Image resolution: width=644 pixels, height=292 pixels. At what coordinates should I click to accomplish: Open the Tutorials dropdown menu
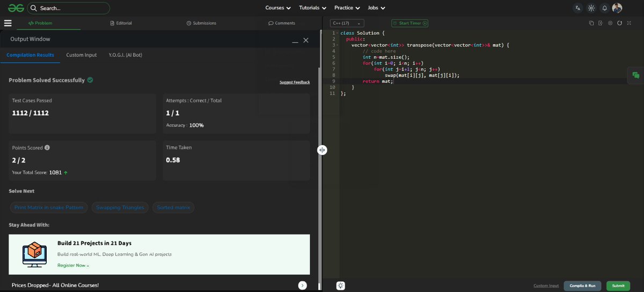point(313,8)
